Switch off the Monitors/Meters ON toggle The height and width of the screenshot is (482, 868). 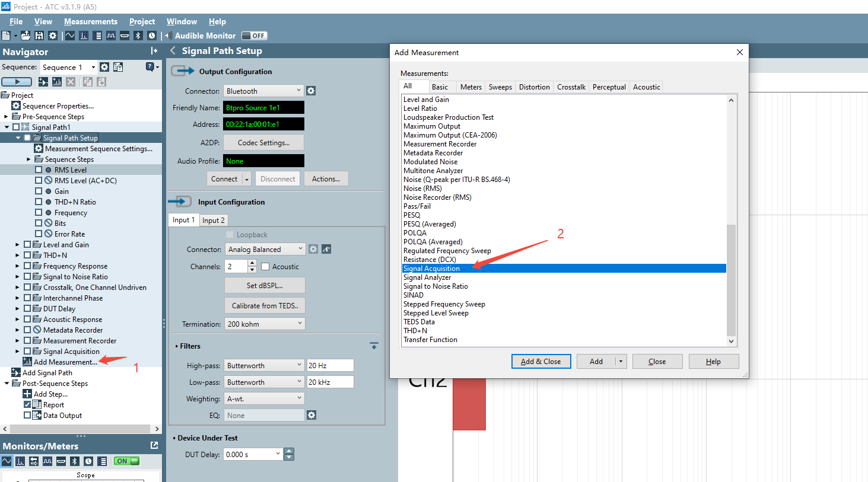[128, 461]
